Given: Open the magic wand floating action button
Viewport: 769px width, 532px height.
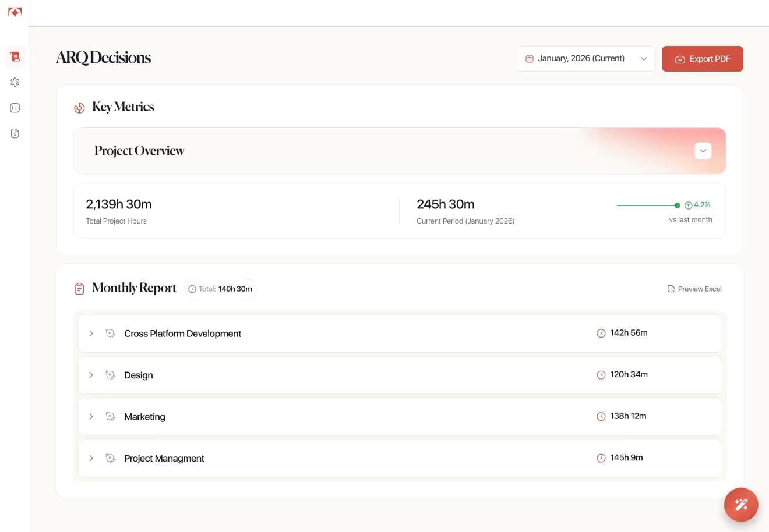Looking at the screenshot, I should pos(741,505).
